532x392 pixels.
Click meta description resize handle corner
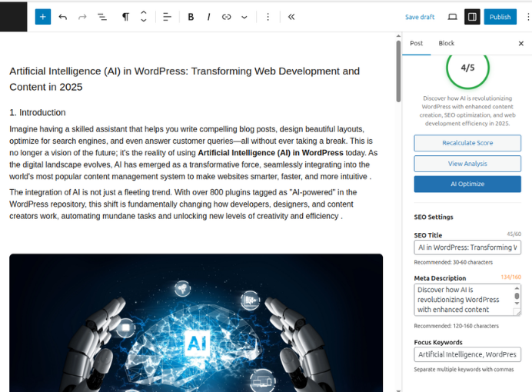pos(517,312)
